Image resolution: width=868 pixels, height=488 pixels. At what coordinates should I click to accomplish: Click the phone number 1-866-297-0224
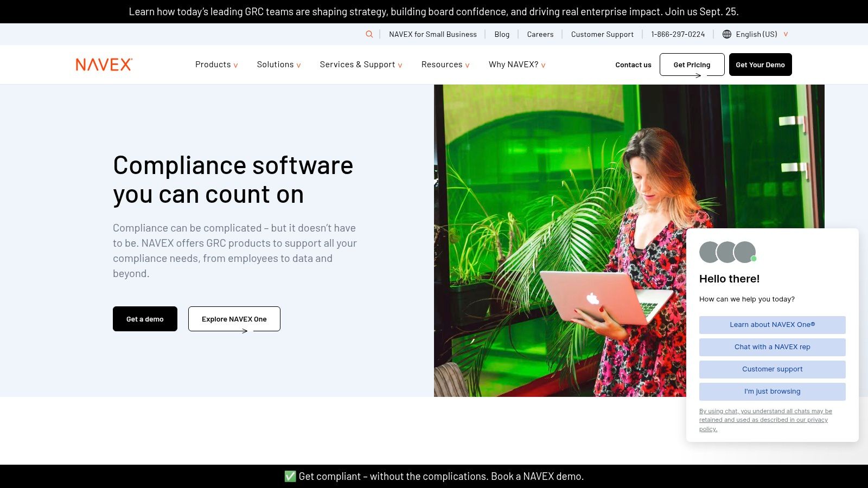coord(678,34)
